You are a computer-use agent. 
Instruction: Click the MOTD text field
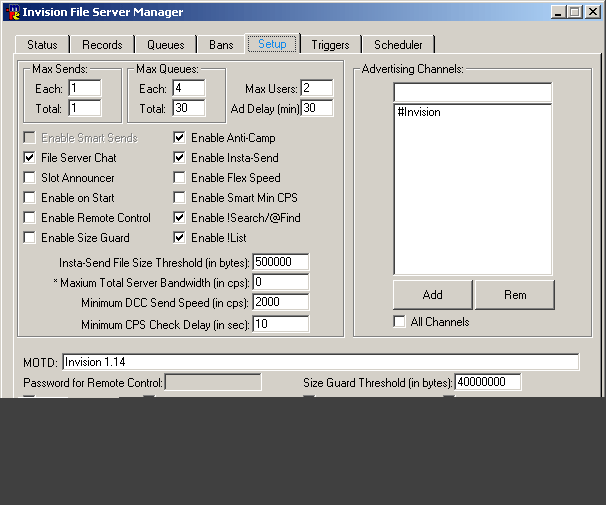click(320, 362)
